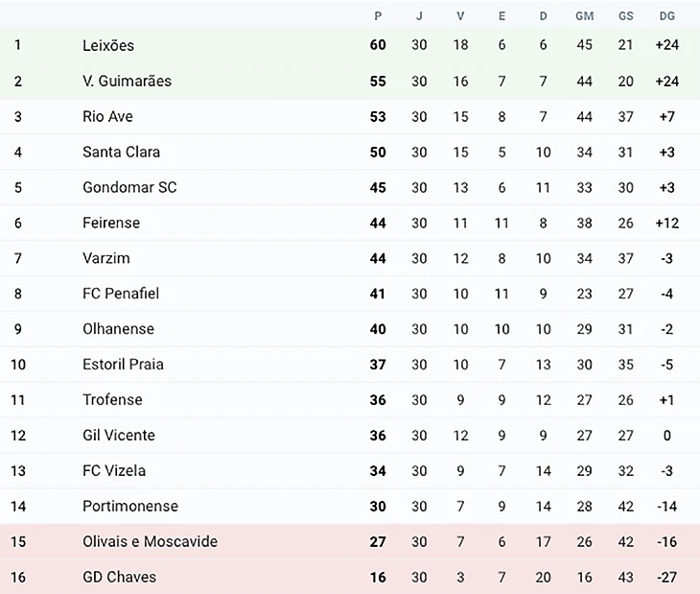Click the DG goal difference header
This screenshot has height=594, width=700.
pyautogui.click(x=667, y=15)
